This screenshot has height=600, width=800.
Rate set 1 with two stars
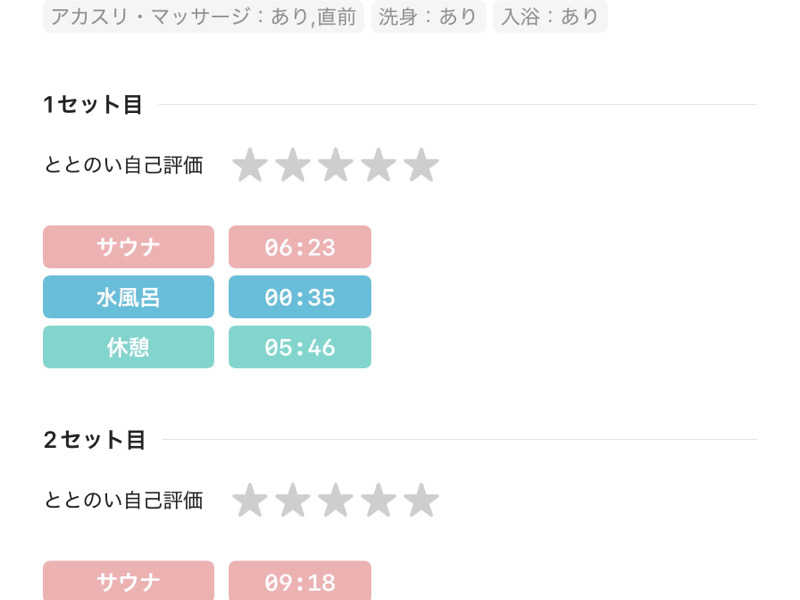pyautogui.click(x=292, y=165)
